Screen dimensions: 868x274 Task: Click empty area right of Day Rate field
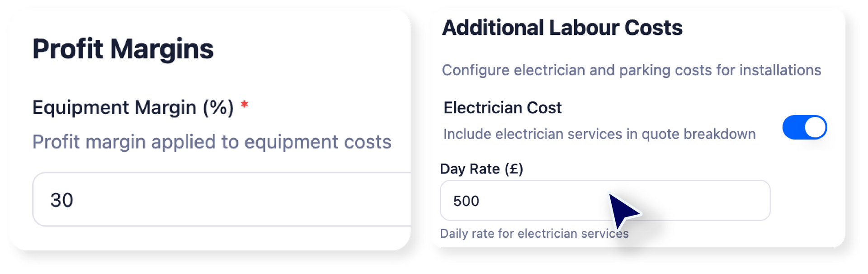[x=807, y=202]
